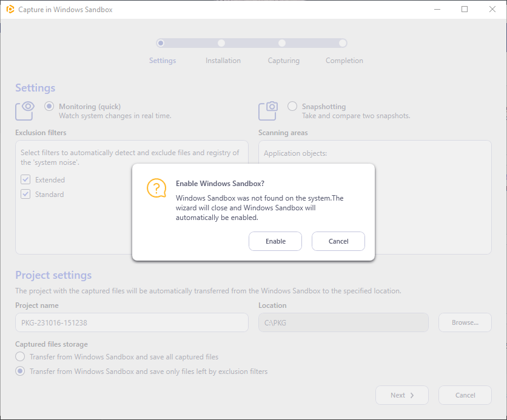The height and width of the screenshot is (420, 507).
Task: Click the 'Scanning areas' label
Action: (283, 133)
